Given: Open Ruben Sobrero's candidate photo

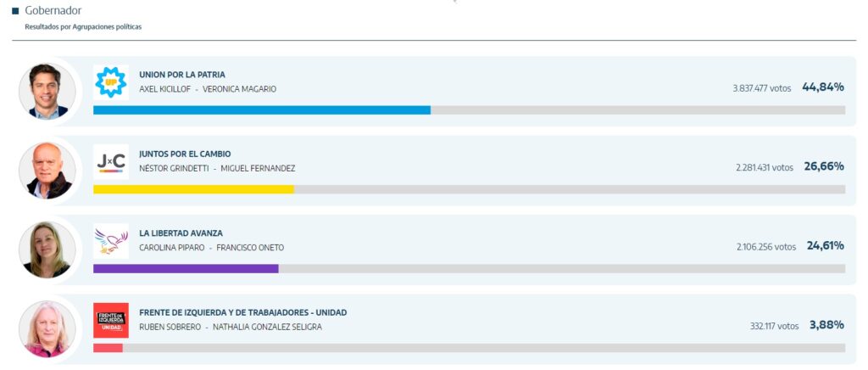Looking at the screenshot, I should [47, 329].
